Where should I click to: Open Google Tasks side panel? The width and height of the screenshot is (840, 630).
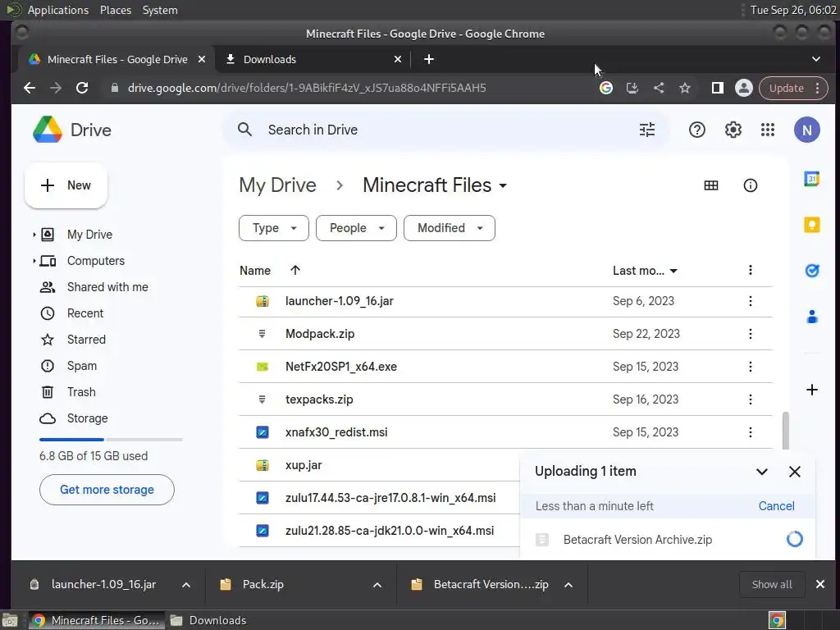[811, 271]
